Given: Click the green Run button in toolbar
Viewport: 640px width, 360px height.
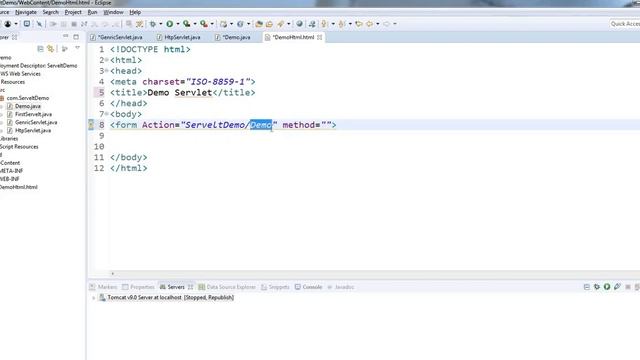Looking at the screenshot, I should [170, 24].
